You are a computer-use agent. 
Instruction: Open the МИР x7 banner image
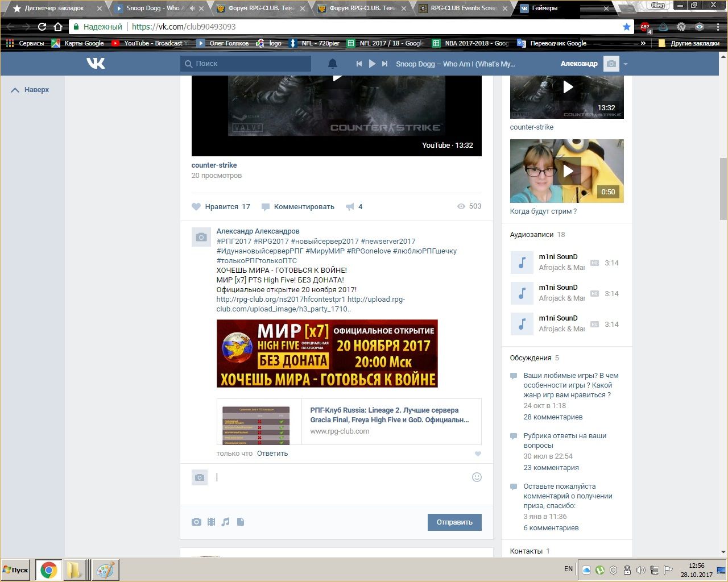[x=327, y=354]
